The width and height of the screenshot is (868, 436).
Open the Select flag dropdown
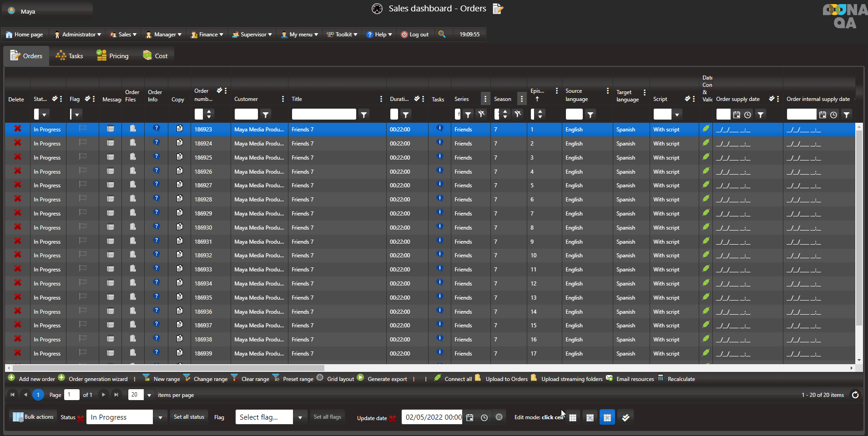300,417
